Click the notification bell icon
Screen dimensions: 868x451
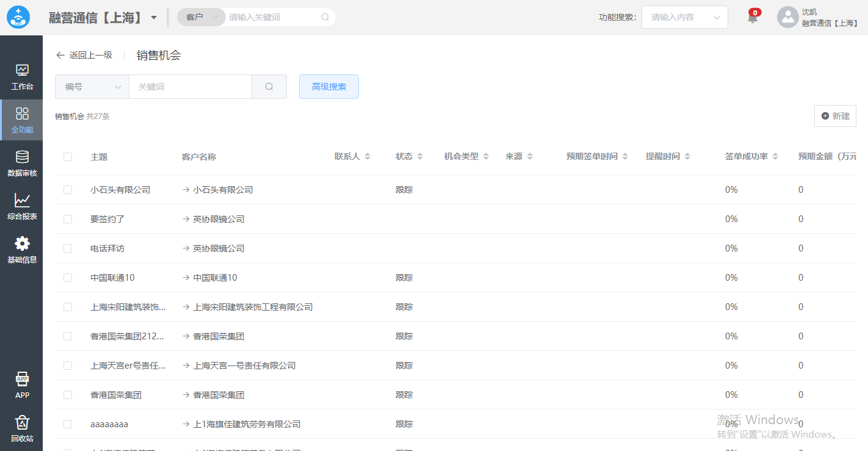(753, 18)
